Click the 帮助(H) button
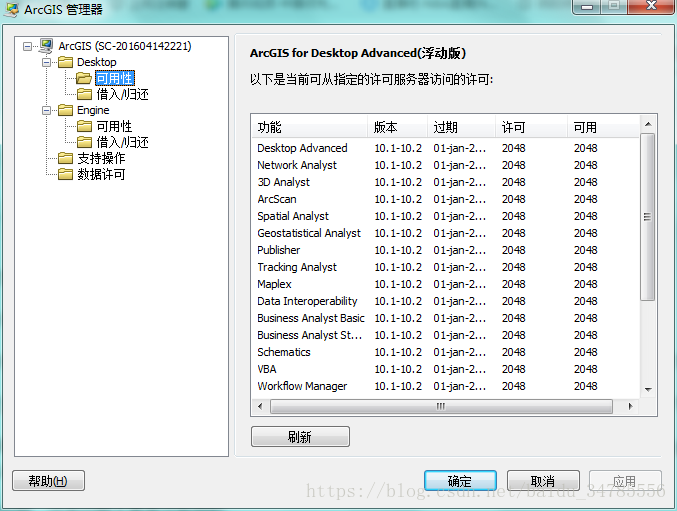This screenshot has height=511, width=677. [48, 480]
